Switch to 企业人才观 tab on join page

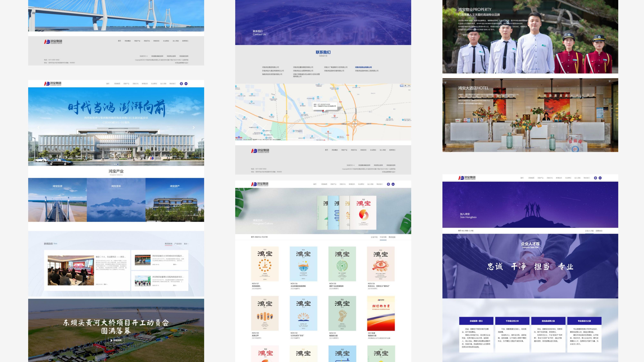589,231
